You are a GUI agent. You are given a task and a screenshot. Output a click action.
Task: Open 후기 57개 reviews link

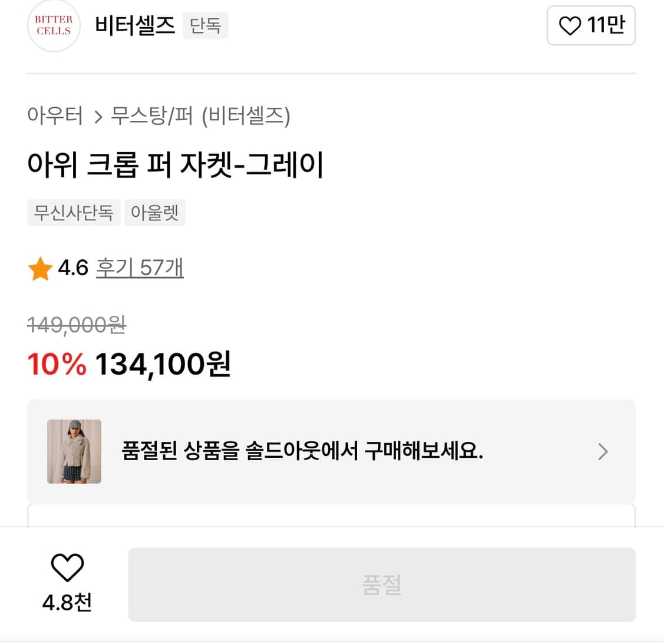click(x=139, y=267)
